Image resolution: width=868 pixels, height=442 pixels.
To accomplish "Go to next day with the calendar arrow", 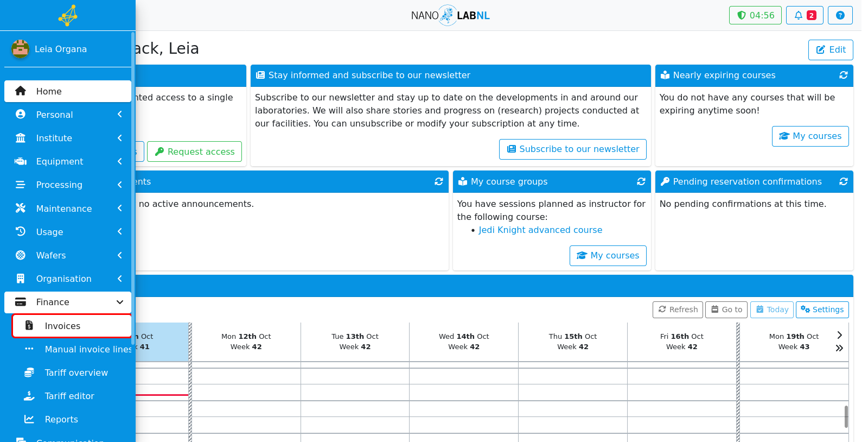I will [x=839, y=335].
